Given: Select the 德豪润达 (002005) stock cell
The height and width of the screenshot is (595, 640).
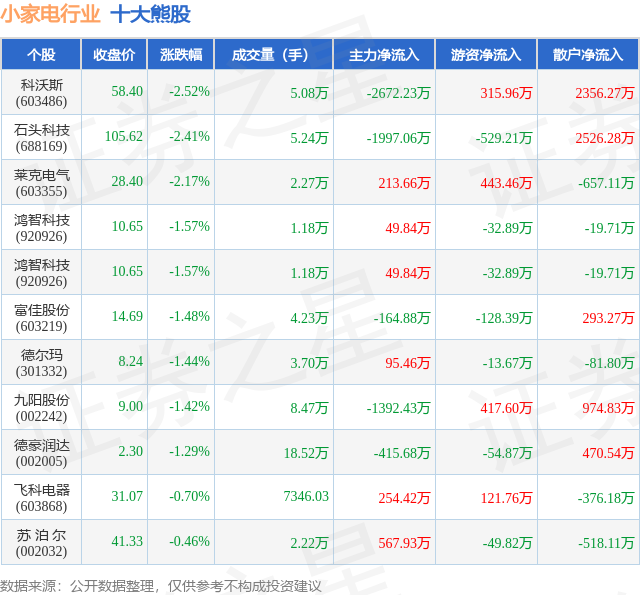Looking at the screenshot, I should (41, 453).
